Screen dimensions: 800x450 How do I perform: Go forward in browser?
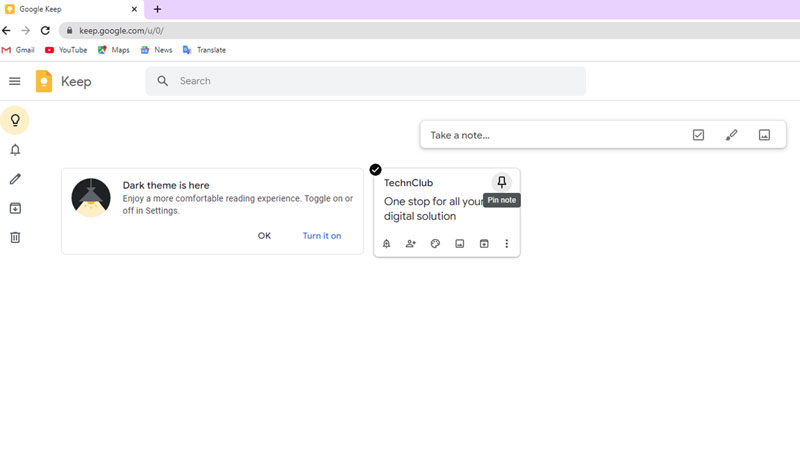click(x=26, y=31)
